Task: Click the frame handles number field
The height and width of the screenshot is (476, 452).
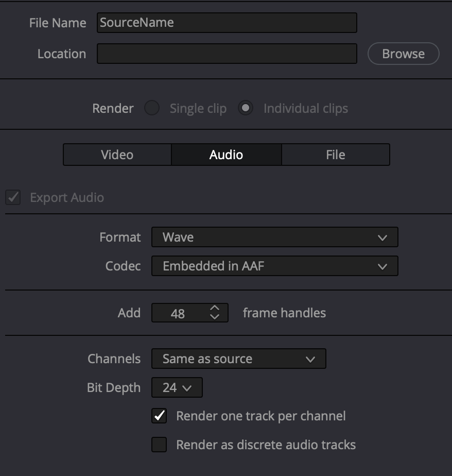Action: (178, 313)
